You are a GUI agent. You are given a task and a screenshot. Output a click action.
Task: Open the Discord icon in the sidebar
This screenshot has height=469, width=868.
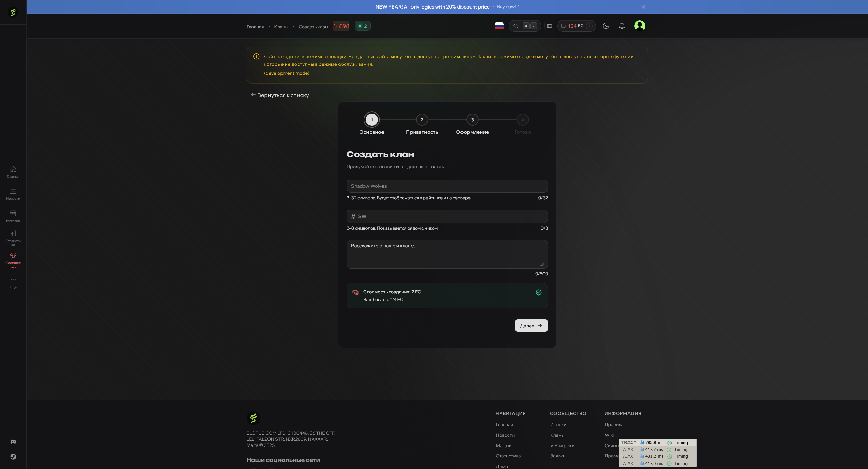[13, 441]
